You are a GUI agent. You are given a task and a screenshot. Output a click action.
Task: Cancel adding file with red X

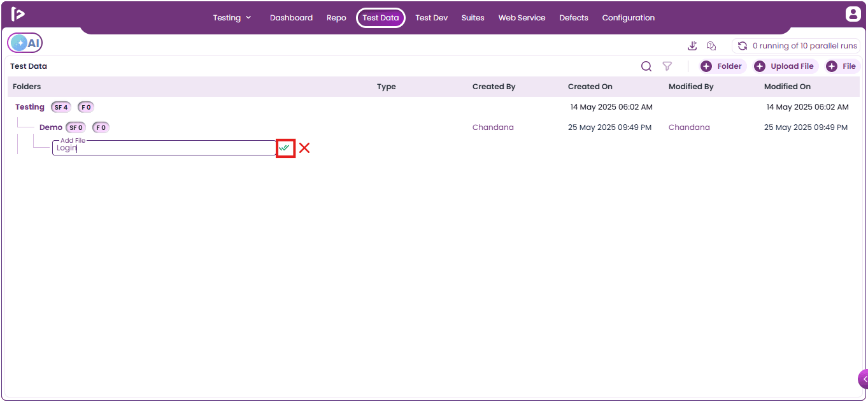pyautogui.click(x=304, y=148)
